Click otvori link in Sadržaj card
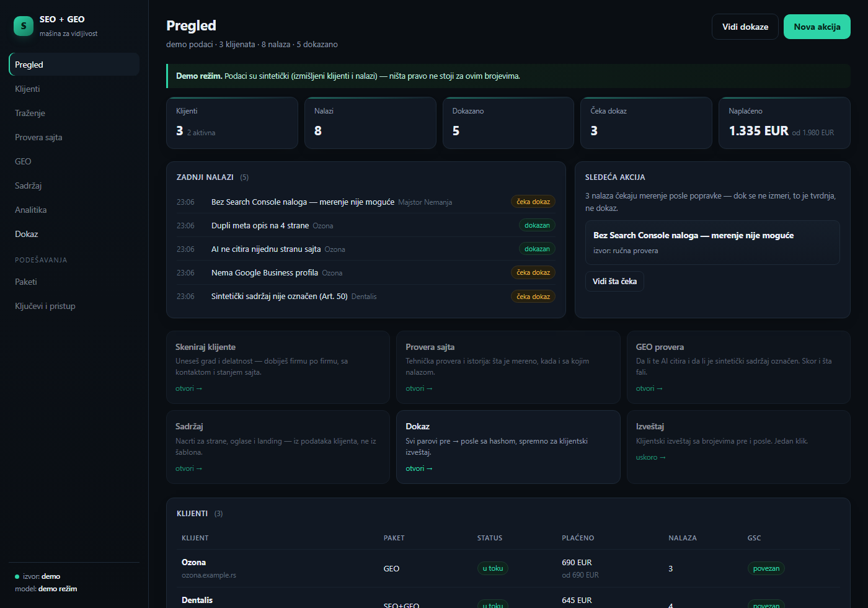Viewport: 868px width, 608px height. tap(188, 468)
